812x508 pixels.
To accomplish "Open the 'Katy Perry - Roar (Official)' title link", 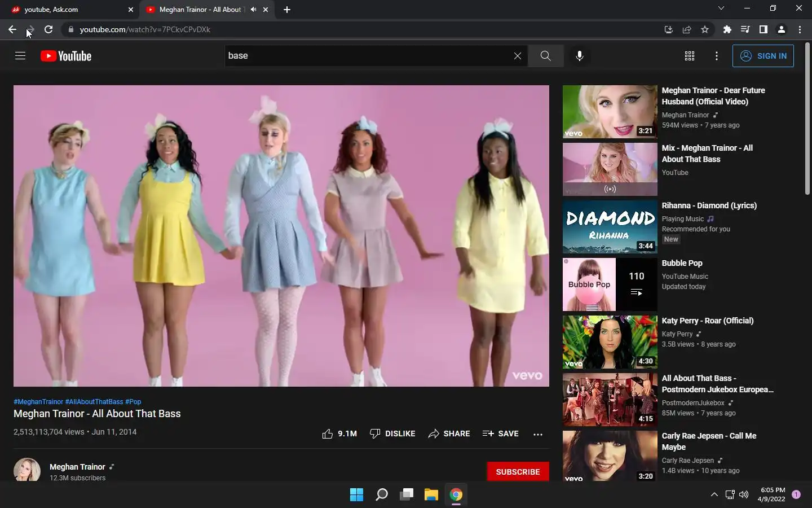I will tap(708, 321).
